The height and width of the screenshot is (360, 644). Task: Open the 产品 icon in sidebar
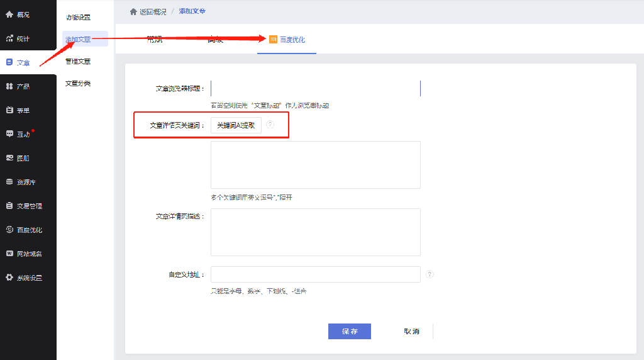(x=9, y=86)
